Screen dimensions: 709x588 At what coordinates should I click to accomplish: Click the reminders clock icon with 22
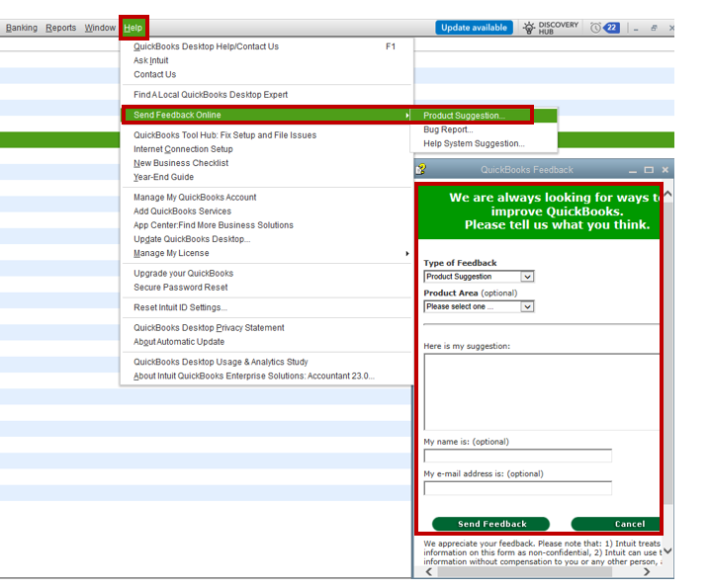pyautogui.click(x=604, y=28)
